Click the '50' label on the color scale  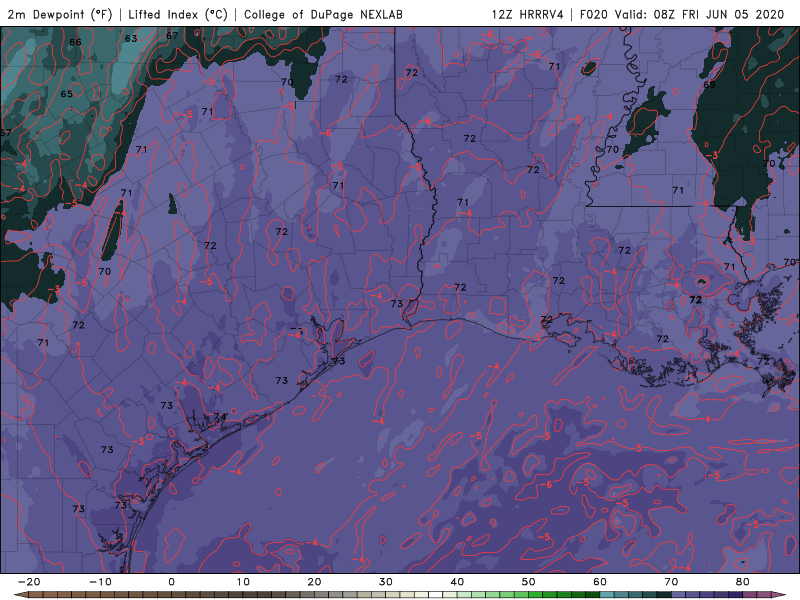pyautogui.click(x=529, y=582)
